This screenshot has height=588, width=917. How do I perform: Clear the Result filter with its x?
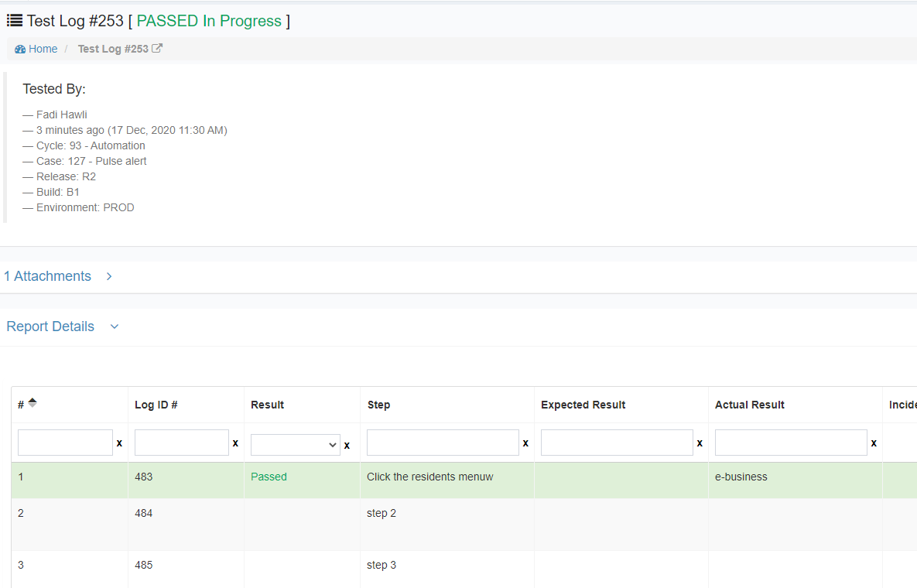[347, 446]
